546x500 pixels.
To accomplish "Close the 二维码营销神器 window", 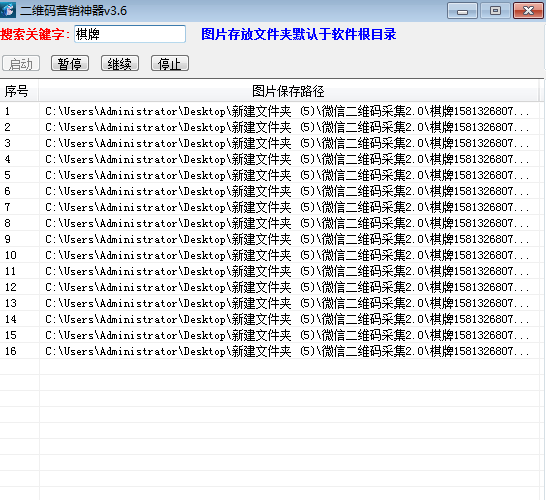I will click(528, 10).
